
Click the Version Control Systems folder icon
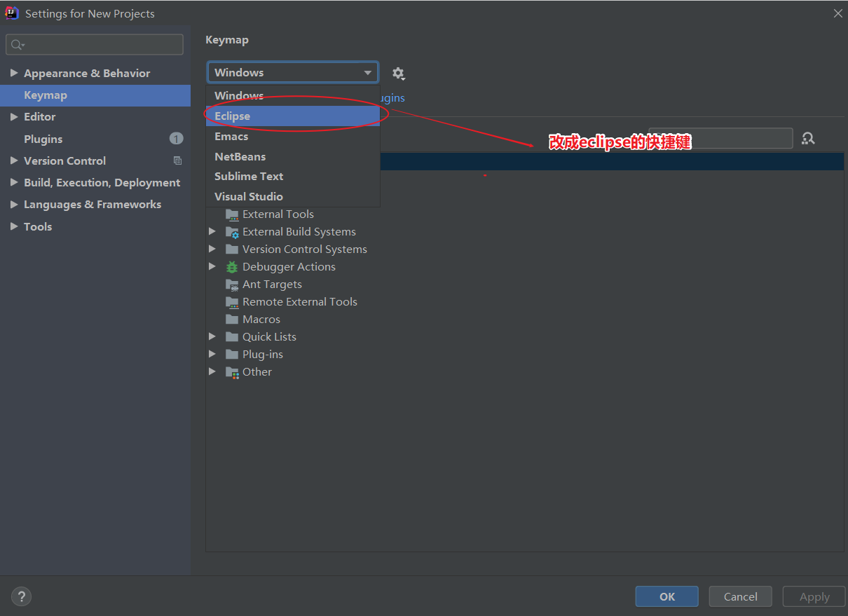pos(232,249)
